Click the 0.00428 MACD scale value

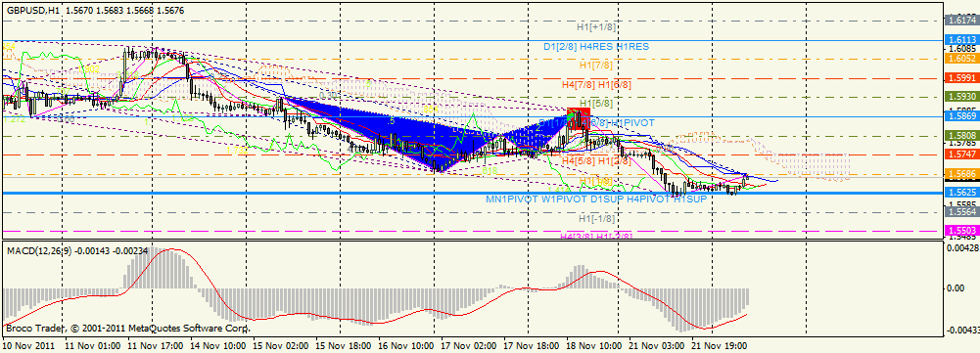(963, 248)
